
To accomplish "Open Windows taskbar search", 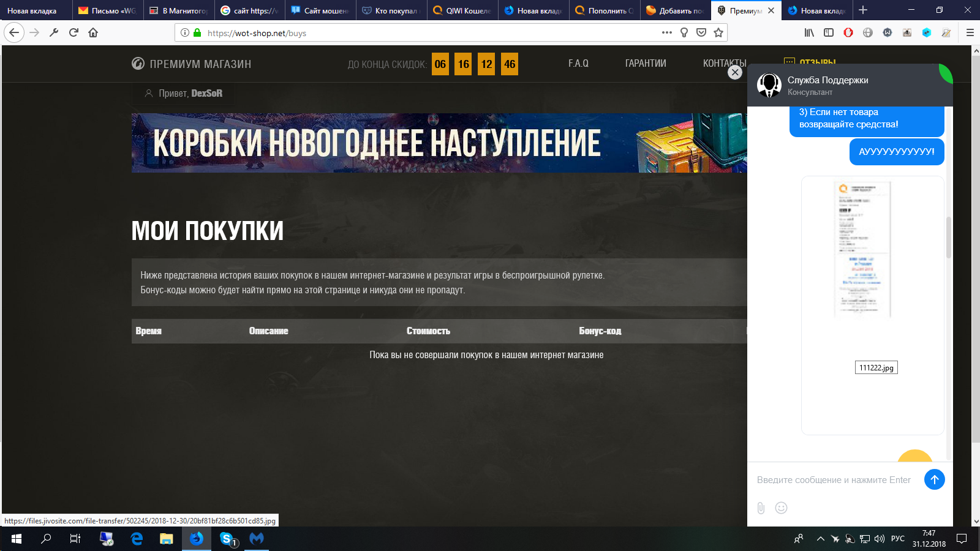I will 46,539.
